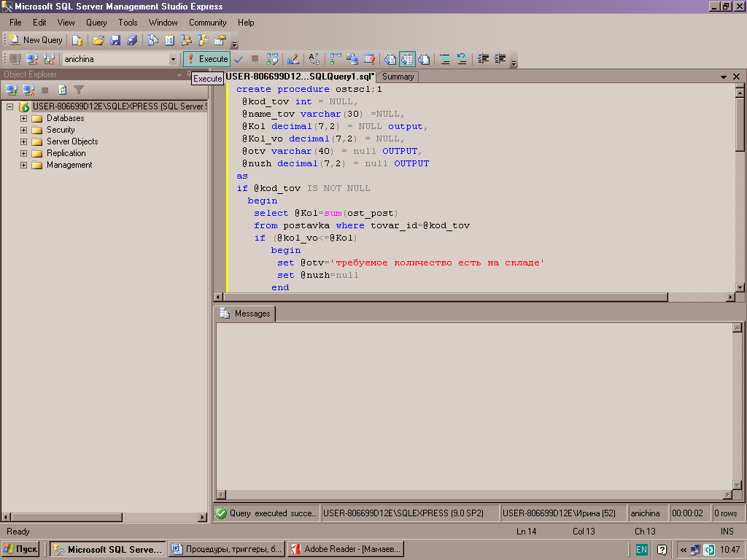Select the Server Objects tree item

click(x=72, y=141)
